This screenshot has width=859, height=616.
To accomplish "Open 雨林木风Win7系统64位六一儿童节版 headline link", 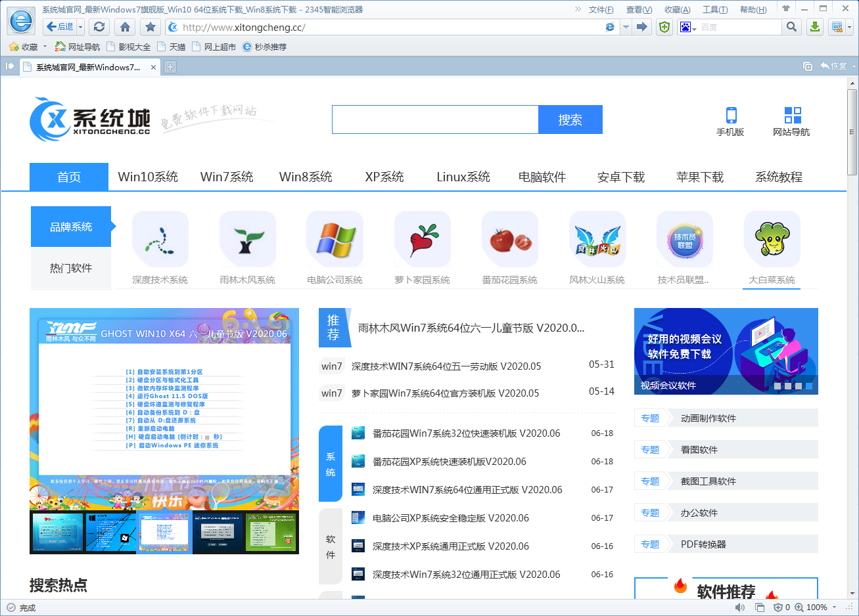I will point(471,328).
